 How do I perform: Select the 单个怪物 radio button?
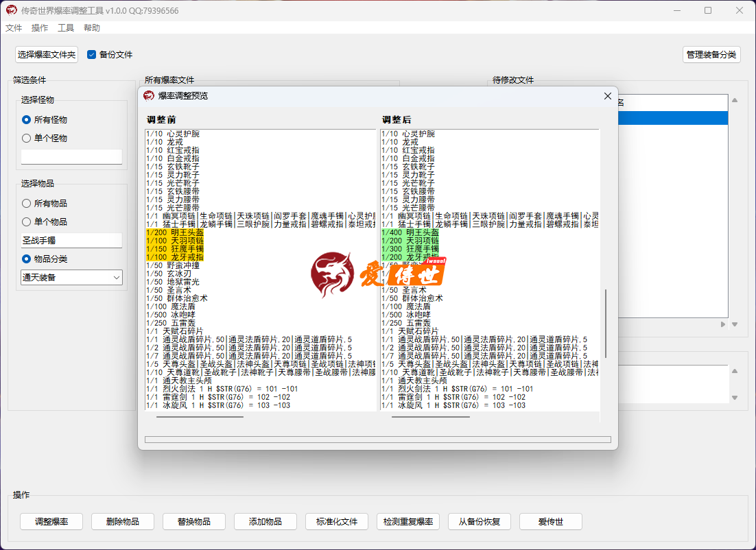27,138
